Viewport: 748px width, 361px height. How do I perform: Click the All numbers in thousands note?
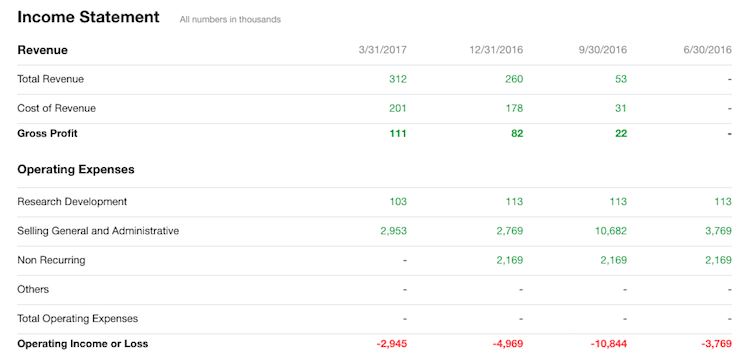(x=230, y=20)
